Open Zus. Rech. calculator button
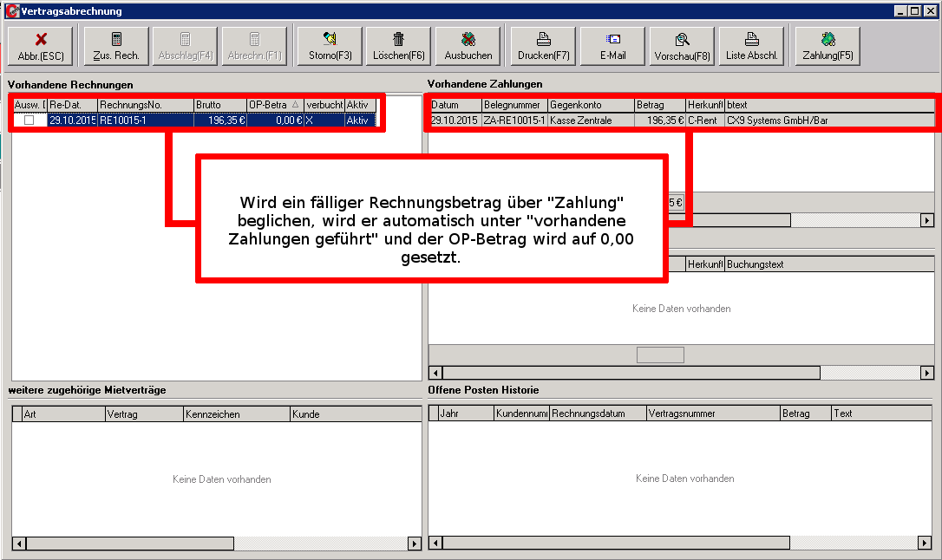942x560 pixels. click(116, 46)
